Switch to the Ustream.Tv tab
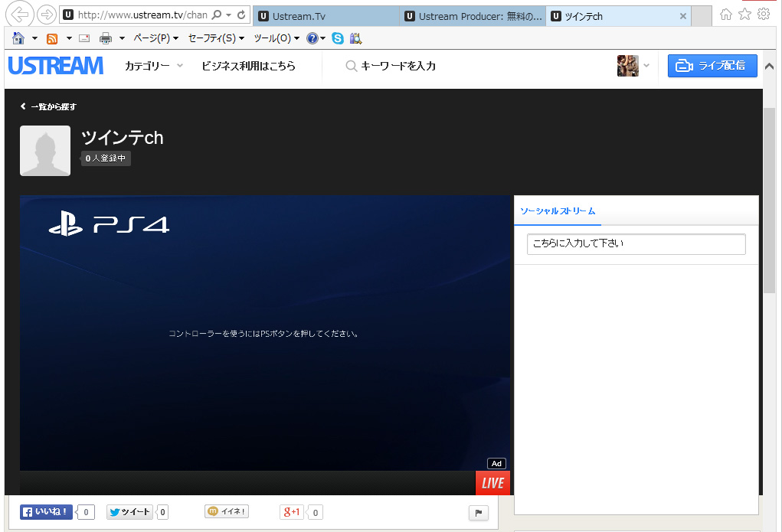This screenshot has height=532, width=782. click(326, 16)
